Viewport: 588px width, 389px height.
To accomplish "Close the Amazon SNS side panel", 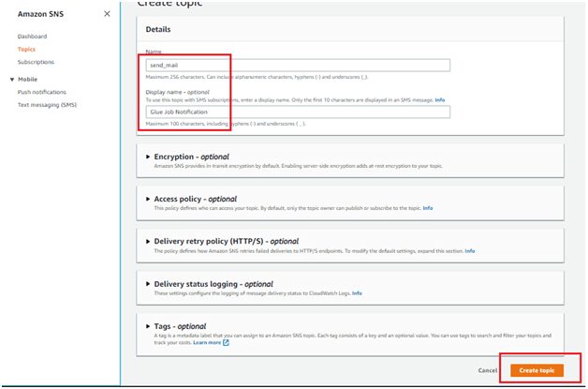I will click(x=107, y=14).
